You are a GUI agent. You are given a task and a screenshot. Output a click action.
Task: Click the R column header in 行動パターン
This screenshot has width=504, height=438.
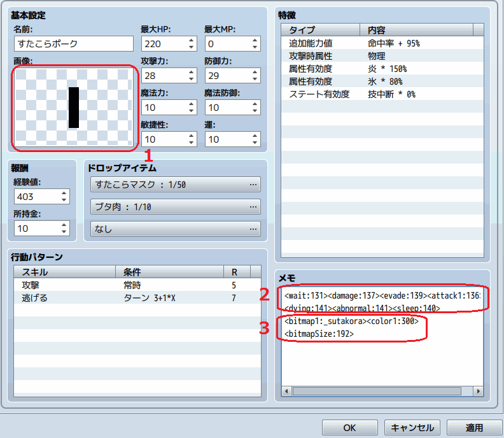tap(237, 272)
